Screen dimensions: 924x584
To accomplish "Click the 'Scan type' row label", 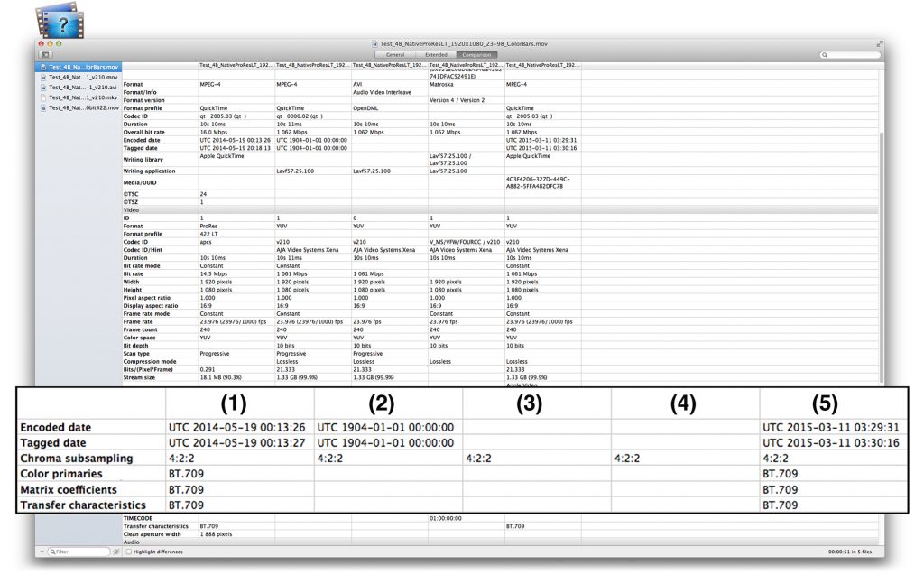I will pos(136,354).
